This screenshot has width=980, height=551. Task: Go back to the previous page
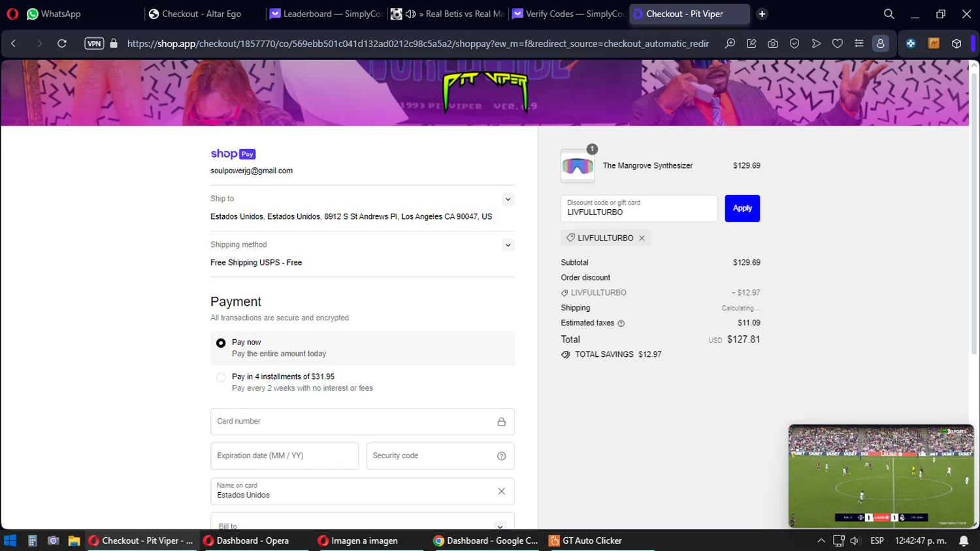click(13, 44)
